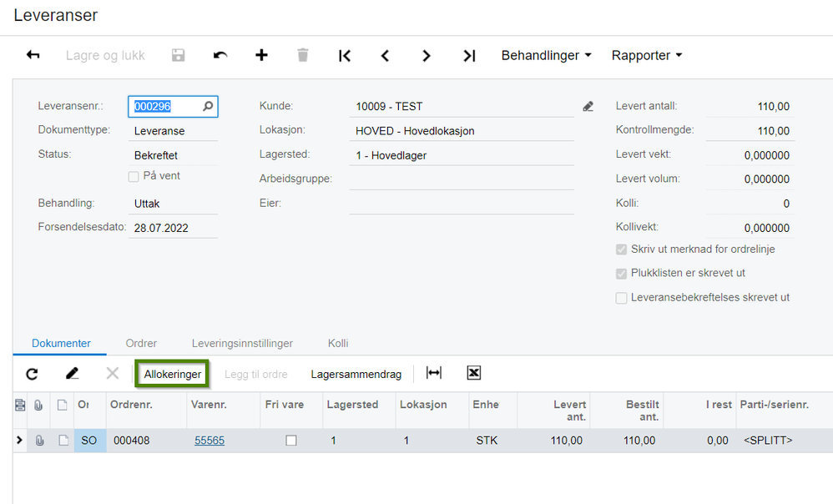Screen dimensions: 833x504
Task: Click the Allokeringer button
Action: coord(172,374)
